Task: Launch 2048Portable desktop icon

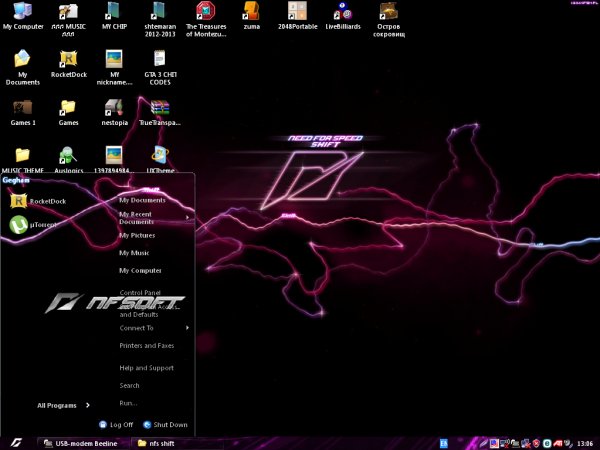Action: (x=297, y=15)
